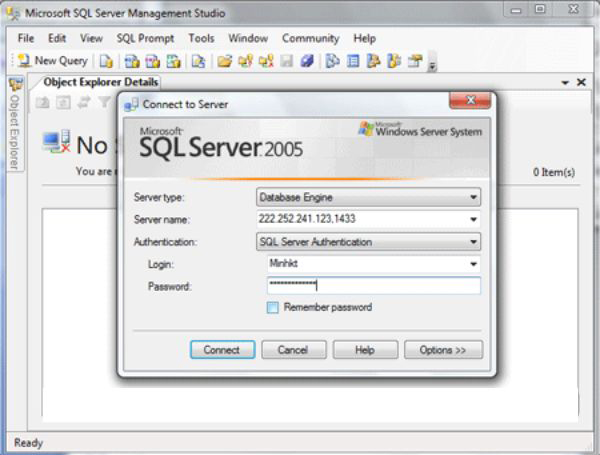Switch to Object Explorer Details tab
The height and width of the screenshot is (455, 600).
100,82
